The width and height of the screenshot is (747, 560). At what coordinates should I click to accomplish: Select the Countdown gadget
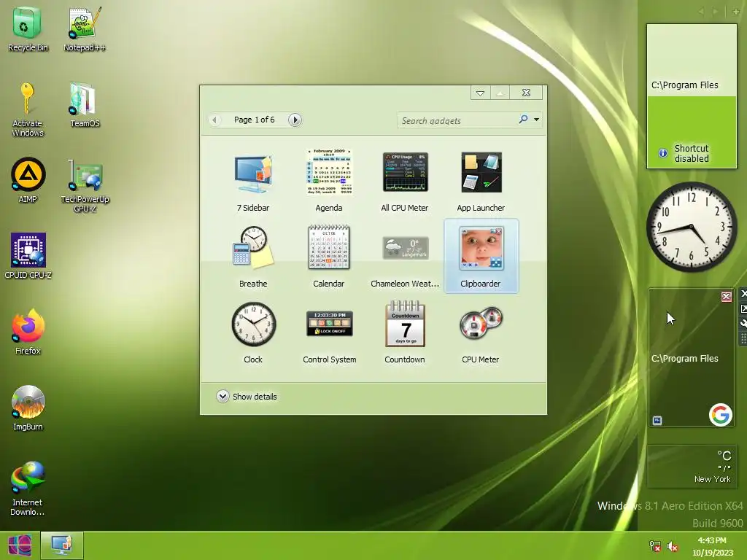click(x=404, y=332)
